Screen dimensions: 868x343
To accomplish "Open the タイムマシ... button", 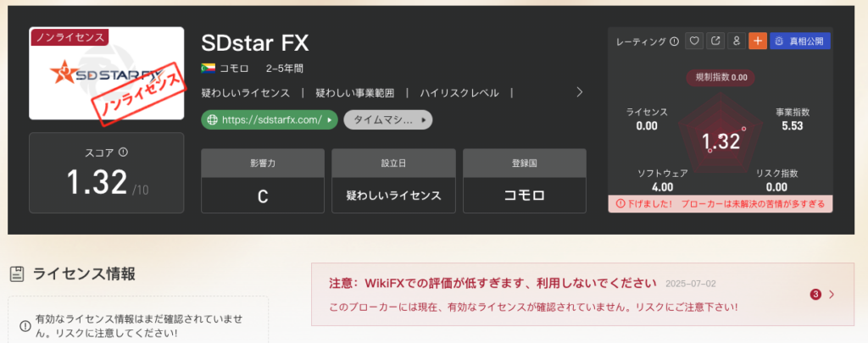I will pyautogui.click(x=387, y=119).
